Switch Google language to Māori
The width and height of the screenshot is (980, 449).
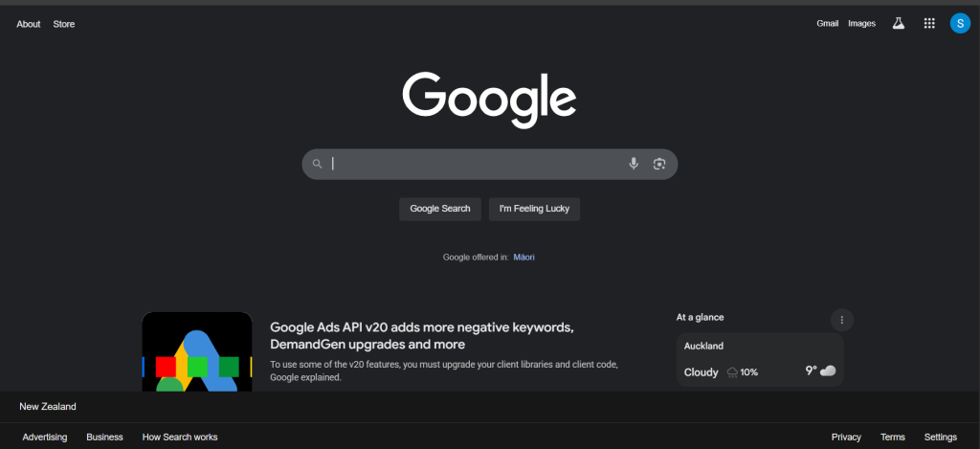click(x=523, y=257)
